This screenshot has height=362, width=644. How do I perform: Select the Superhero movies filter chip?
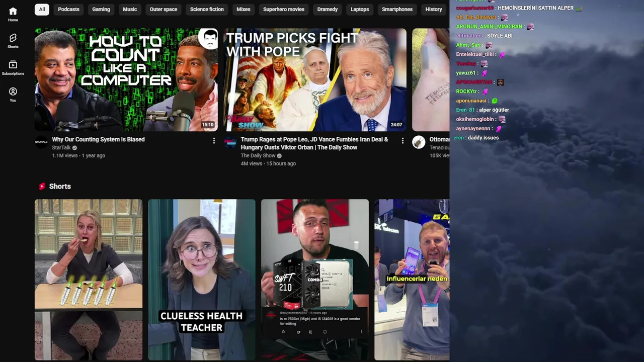pos(284,9)
